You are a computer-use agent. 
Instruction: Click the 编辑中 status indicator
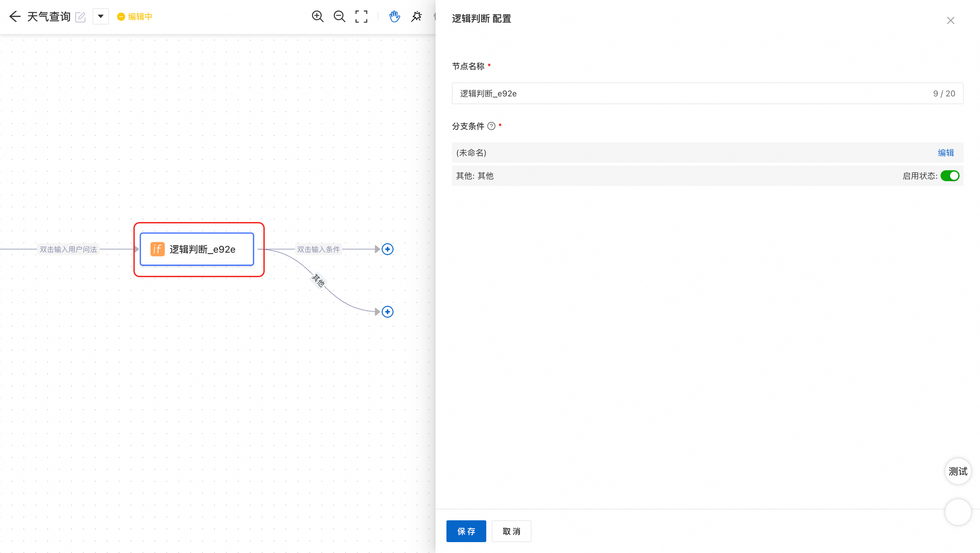pos(135,16)
